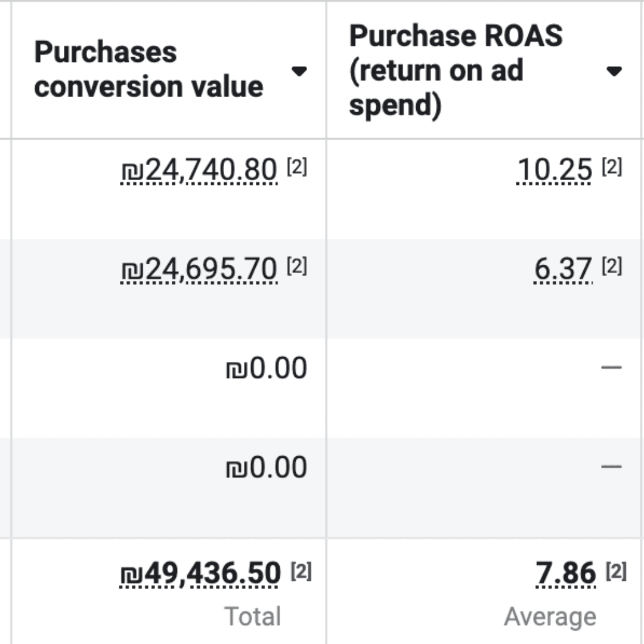644x644 pixels.
Task: Click the footnote marker beside 10.25
Action: (612, 168)
